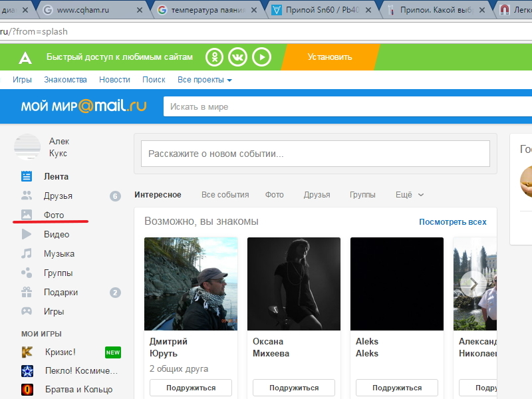This screenshot has height=399, width=532.
Task: Select the Группы feed tab
Action: tap(362, 195)
